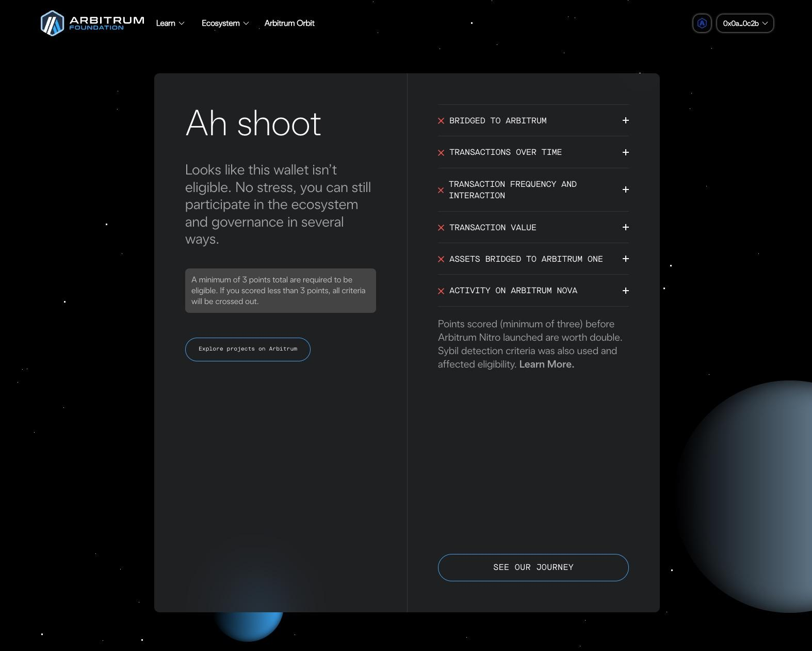Expand Activity on Arbitrum Nova plus
Image resolution: width=812 pixels, height=651 pixels.
click(625, 291)
